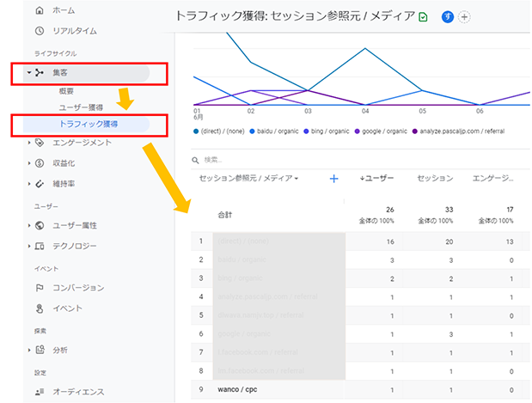Click the blue all-users segment badge

(447, 16)
